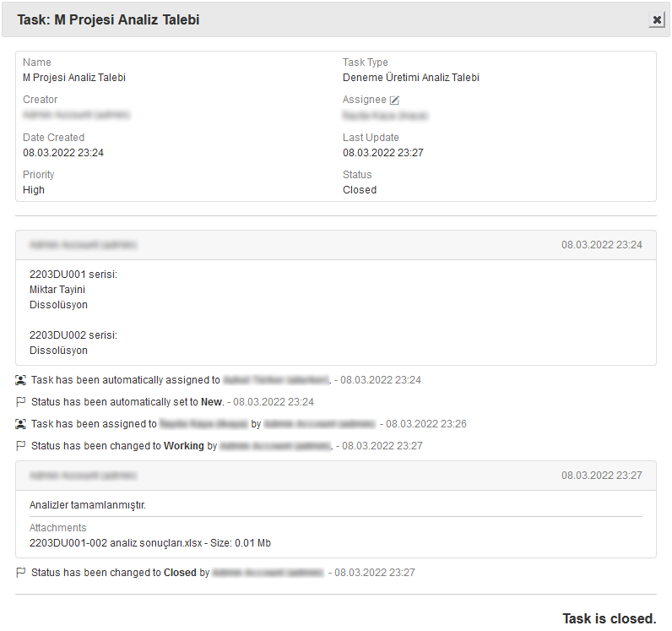672x631 pixels.
Task: Click the person icon beside the automatic assignment entry
Action: coord(21,380)
